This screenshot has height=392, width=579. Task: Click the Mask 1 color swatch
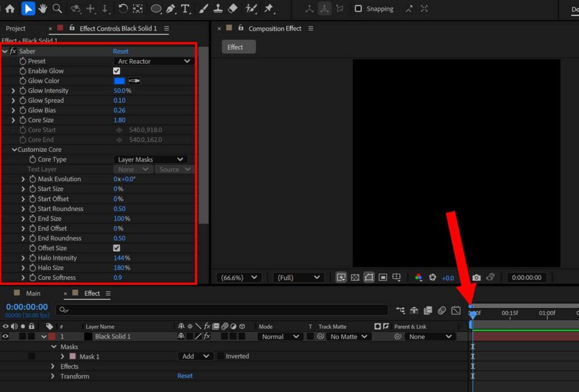tap(73, 356)
